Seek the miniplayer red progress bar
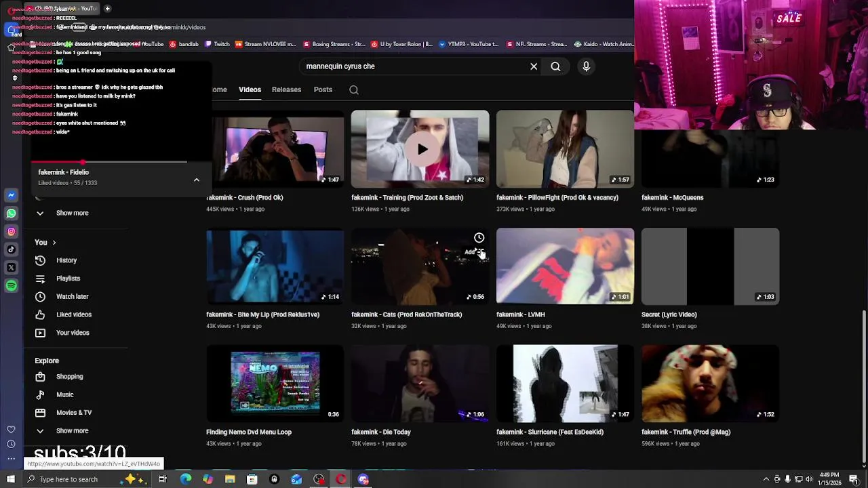Image resolution: width=868 pixels, height=488 pixels. tap(108, 163)
